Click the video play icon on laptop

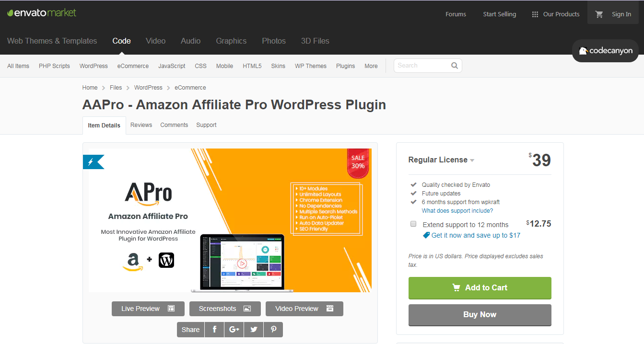click(x=242, y=264)
